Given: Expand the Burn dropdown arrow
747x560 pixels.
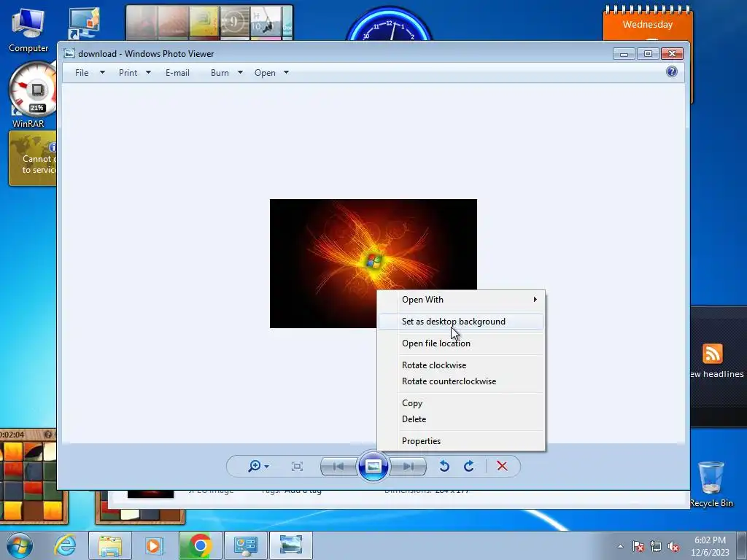Looking at the screenshot, I should click(x=240, y=72).
